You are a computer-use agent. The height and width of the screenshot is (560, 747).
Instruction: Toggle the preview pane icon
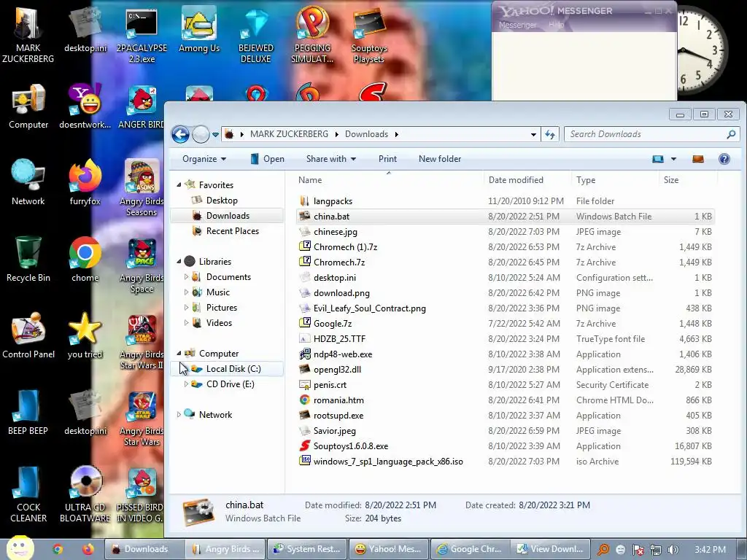pos(698,159)
